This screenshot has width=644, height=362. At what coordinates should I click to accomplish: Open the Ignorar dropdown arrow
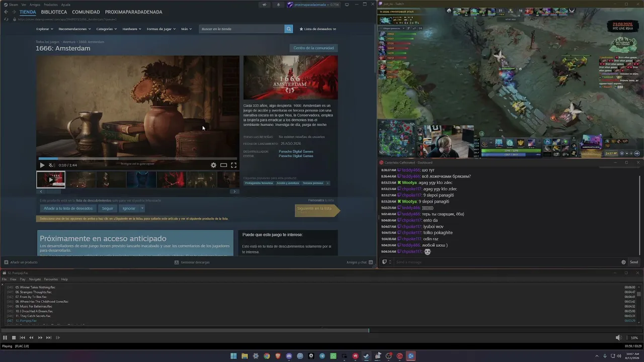142,208
